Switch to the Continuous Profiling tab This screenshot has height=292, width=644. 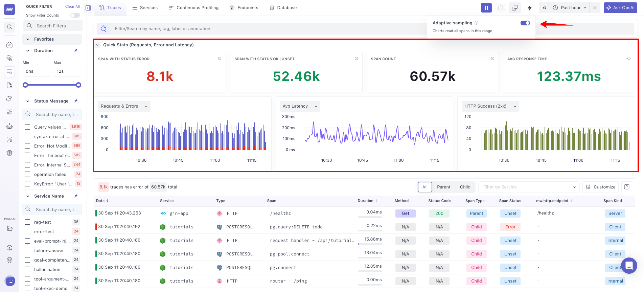click(193, 8)
